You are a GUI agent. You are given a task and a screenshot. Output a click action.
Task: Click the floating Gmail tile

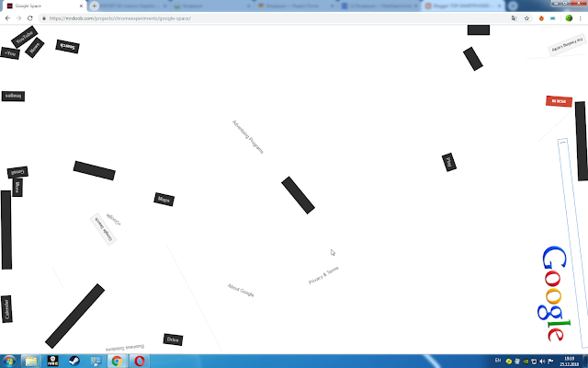point(17,172)
